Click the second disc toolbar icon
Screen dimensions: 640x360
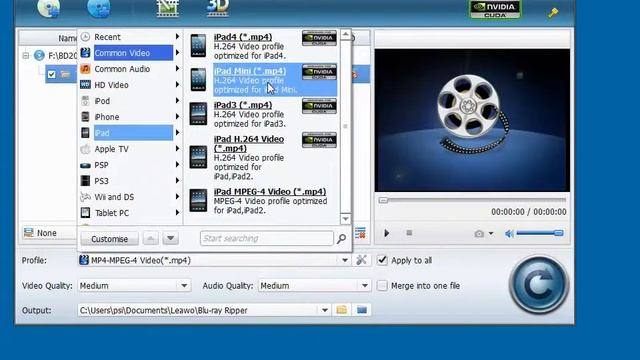[98, 8]
